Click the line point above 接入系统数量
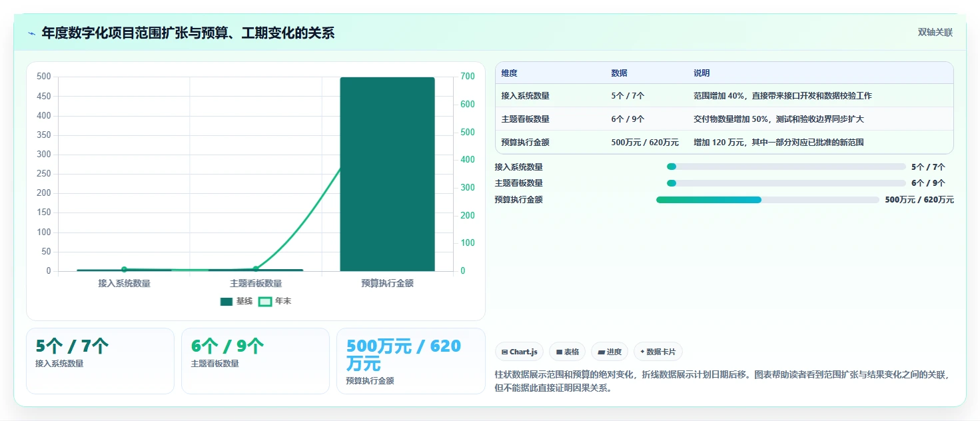The width and height of the screenshot is (980, 421). [124, 269]
